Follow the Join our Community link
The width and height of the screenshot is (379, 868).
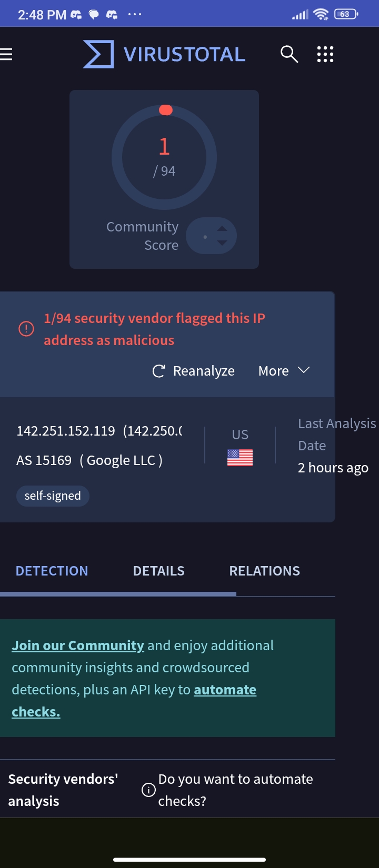[78, 645]
